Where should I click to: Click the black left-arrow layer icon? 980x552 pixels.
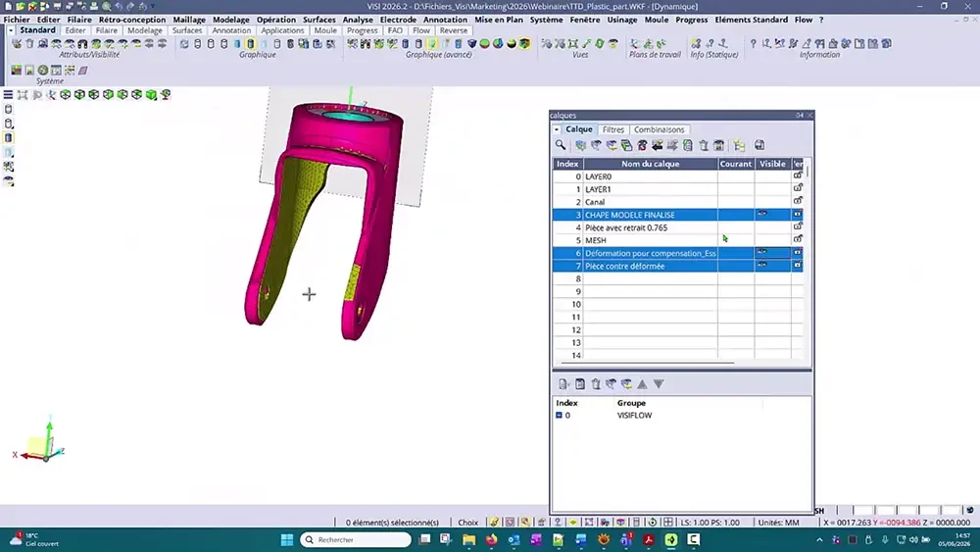(657, 146)
